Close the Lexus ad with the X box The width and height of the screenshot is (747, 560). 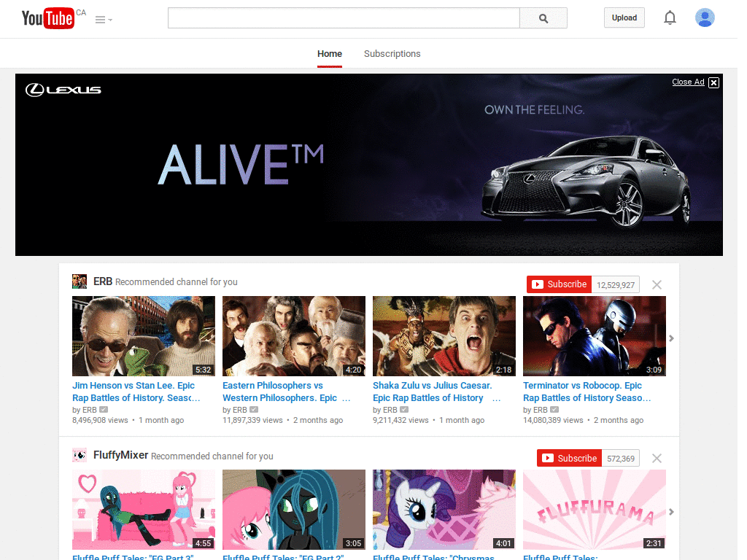tap(713, 82)
